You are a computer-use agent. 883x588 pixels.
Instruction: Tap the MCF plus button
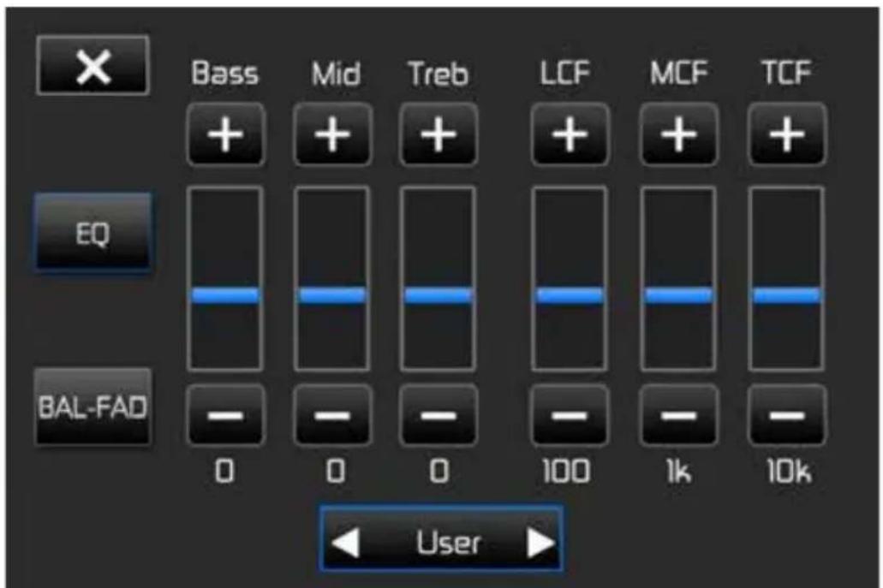click(x=679, y=134)
